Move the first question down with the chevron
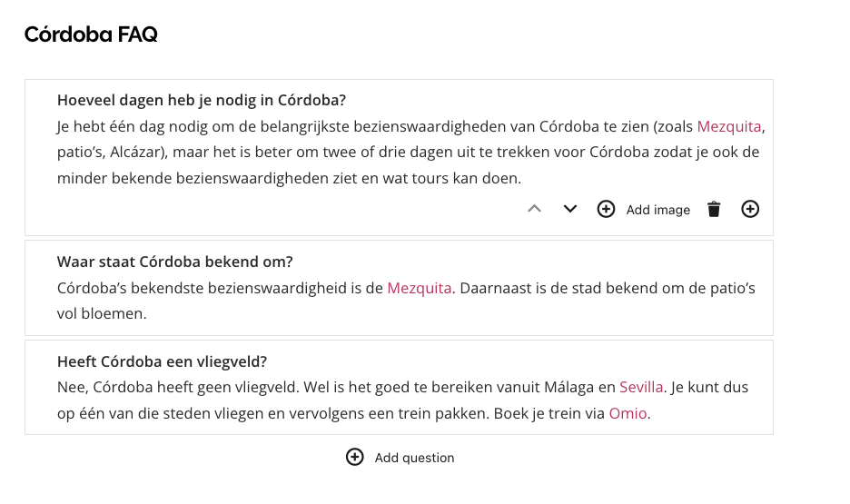The image size is (850, 504). tap(570, 209)
